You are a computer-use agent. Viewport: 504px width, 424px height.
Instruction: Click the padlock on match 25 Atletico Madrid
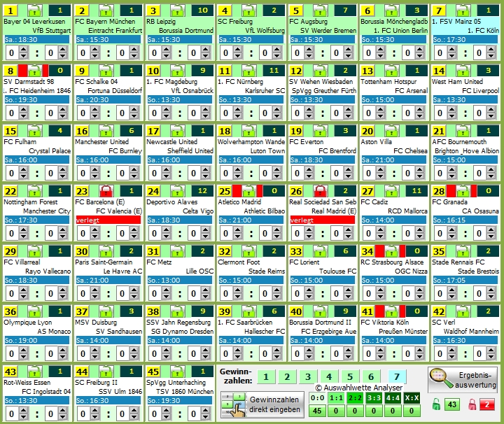click(x=249, y=191)
